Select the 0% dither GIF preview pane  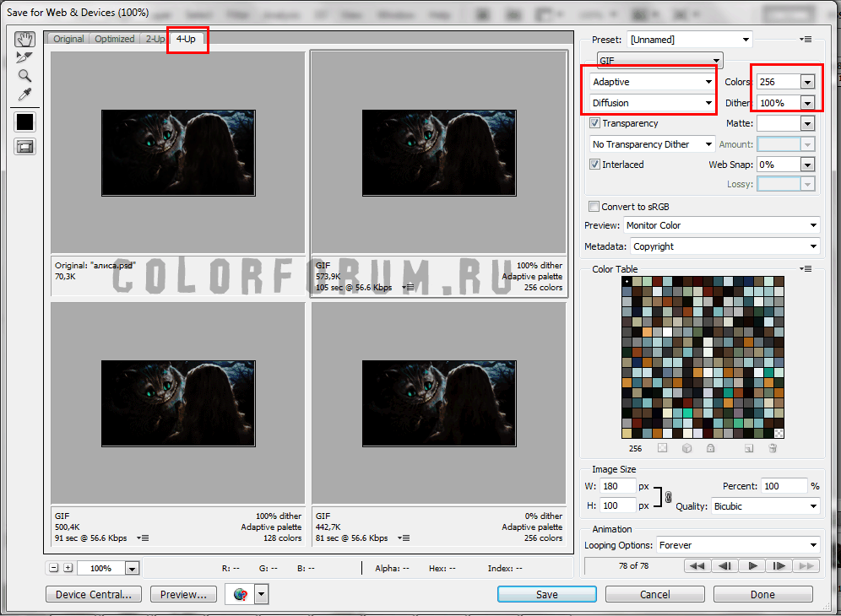[x=439, y=403]
